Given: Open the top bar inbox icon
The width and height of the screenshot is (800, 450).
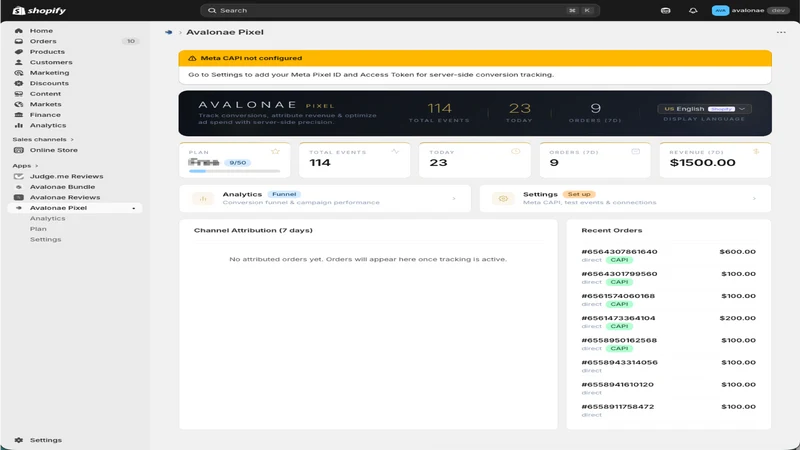Looking at the screenshot, I should [x=665, y=10].
